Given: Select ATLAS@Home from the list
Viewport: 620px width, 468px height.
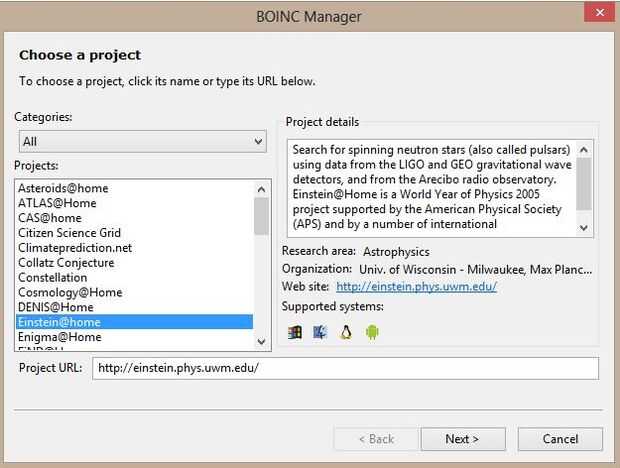Looking at the screenshot, I should coord(57,203).
